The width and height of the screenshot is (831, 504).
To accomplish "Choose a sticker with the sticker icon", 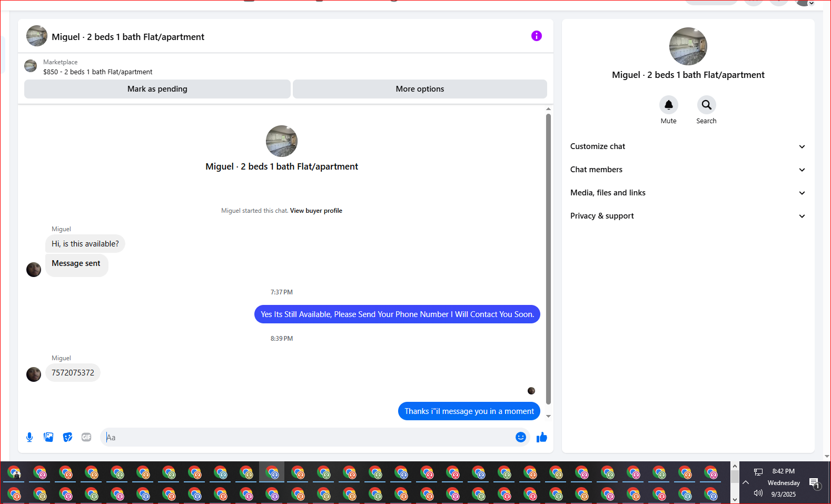I will [67, 437].
